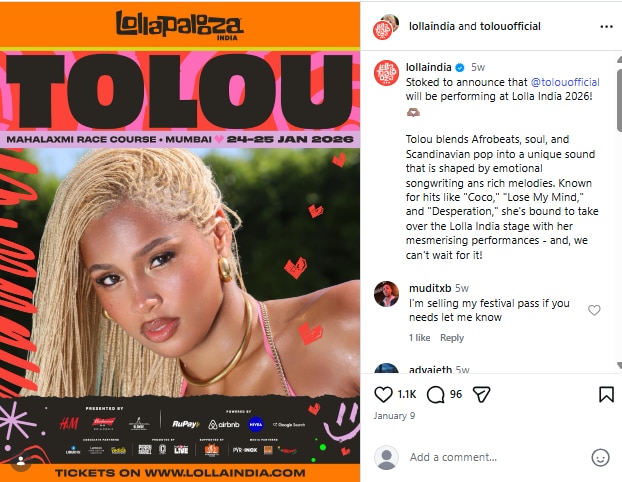This screenshot has width=622, height=482.
Task: Click the lollaindia verified badge
Action: 459,67
